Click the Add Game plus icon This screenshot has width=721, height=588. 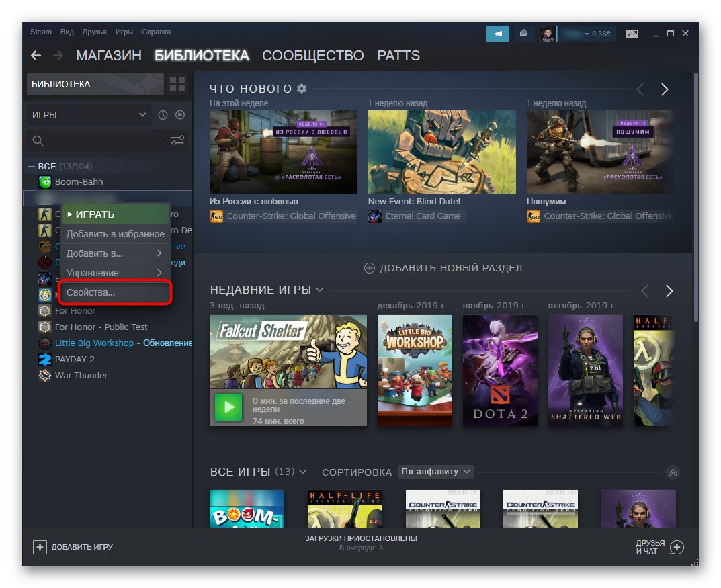pos(40,547)
